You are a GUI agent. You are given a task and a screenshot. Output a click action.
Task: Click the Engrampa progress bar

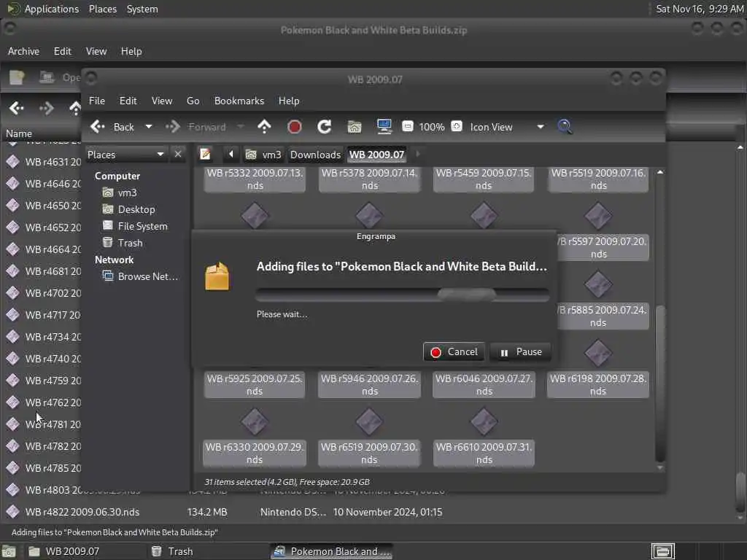click(x=402, y=295)
